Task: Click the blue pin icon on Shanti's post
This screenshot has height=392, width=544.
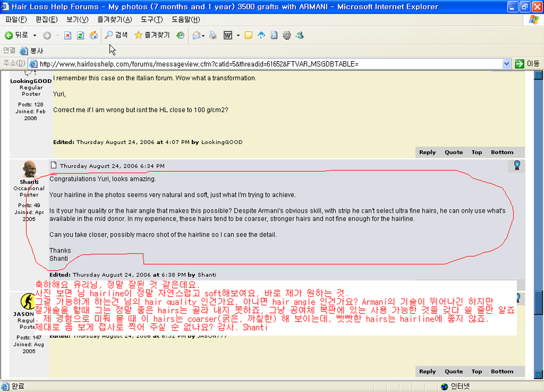Action: [x=517, y=165]
